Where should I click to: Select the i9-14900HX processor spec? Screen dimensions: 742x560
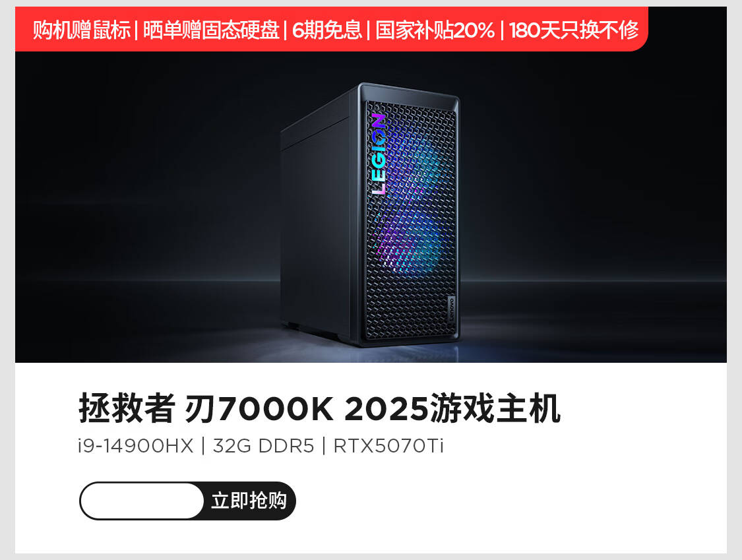click(136, 446)
